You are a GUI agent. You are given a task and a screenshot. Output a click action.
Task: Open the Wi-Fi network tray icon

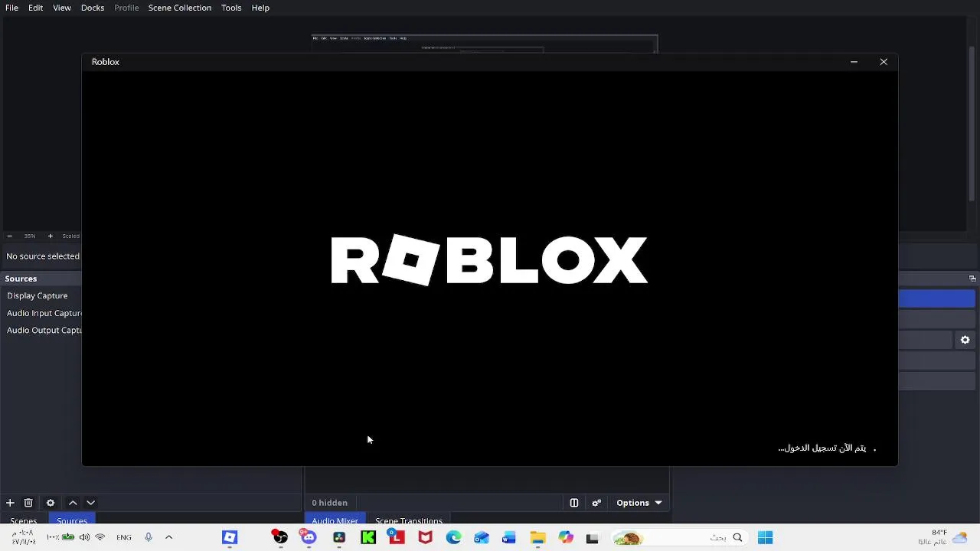click(100, 538)
